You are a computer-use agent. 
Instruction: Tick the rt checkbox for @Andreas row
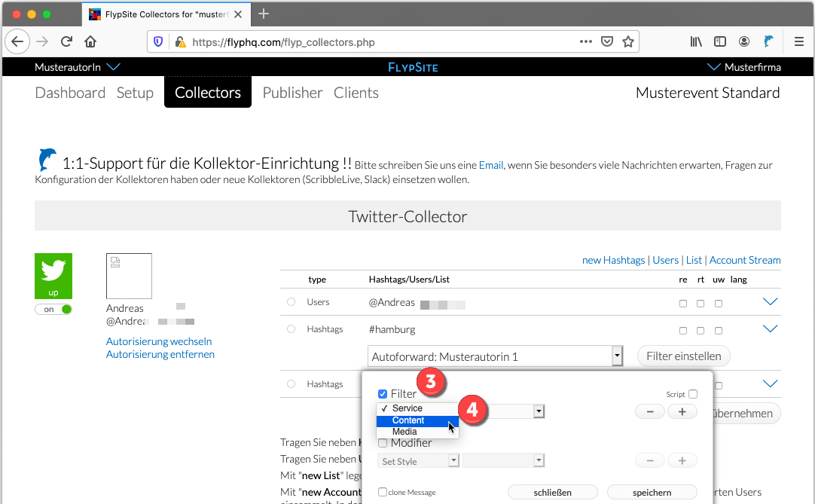[x=701, y=304]
